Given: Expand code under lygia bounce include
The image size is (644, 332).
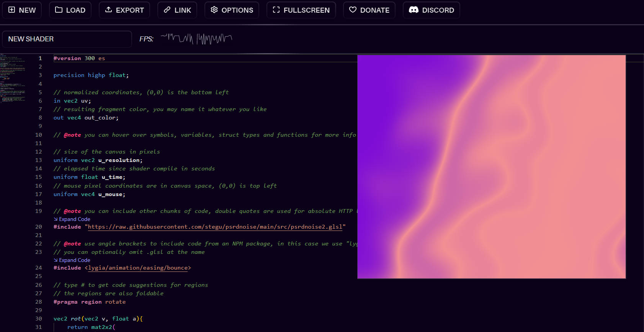Looking at the screenshot, I should pos(72,260).
